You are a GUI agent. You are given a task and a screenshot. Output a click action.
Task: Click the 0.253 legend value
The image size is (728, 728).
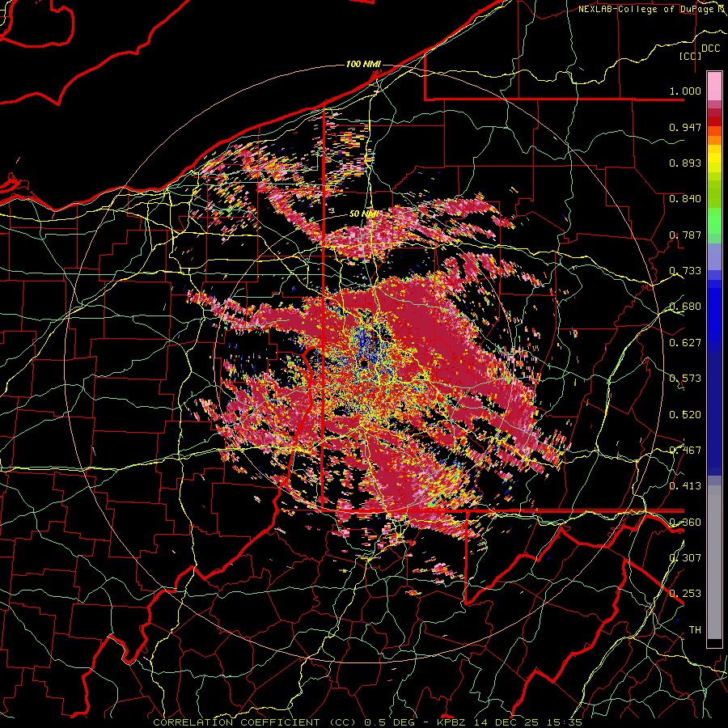tap(685, 594)
